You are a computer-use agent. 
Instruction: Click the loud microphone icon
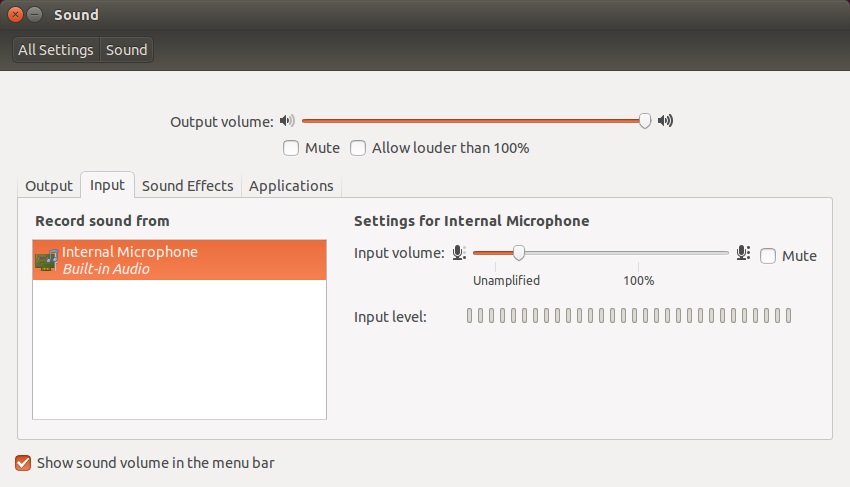(743, 254)
